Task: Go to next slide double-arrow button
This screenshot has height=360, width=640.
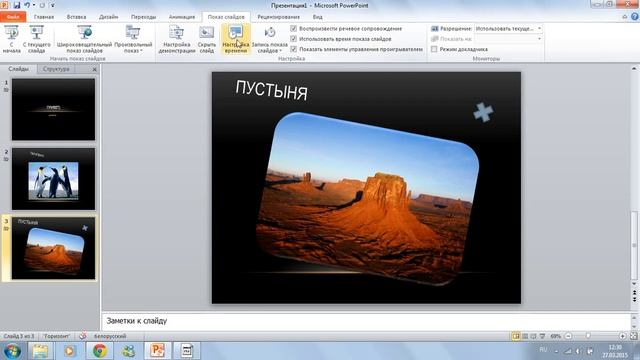Action: coord(634,300)
